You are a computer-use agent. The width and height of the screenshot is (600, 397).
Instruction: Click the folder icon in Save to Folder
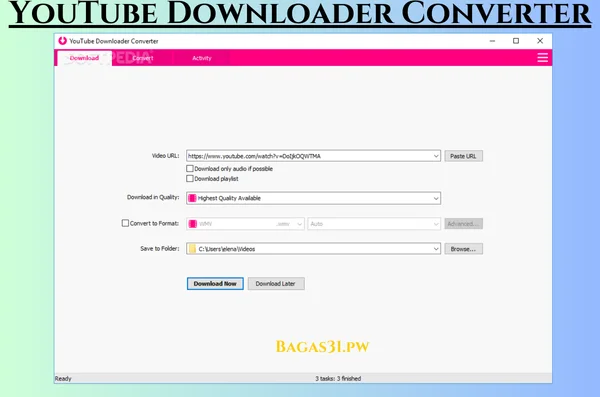tap(192, 249)
